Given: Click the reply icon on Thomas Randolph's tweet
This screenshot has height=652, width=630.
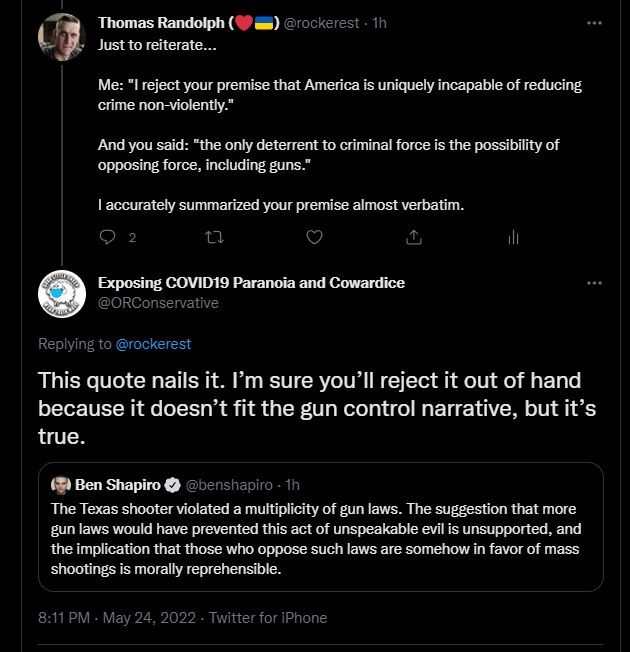Looking at the screenshot, I should point(107,237).
